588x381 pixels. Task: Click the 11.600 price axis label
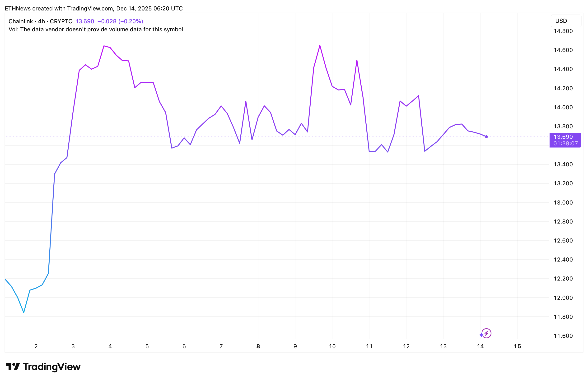tap(563, 336)
